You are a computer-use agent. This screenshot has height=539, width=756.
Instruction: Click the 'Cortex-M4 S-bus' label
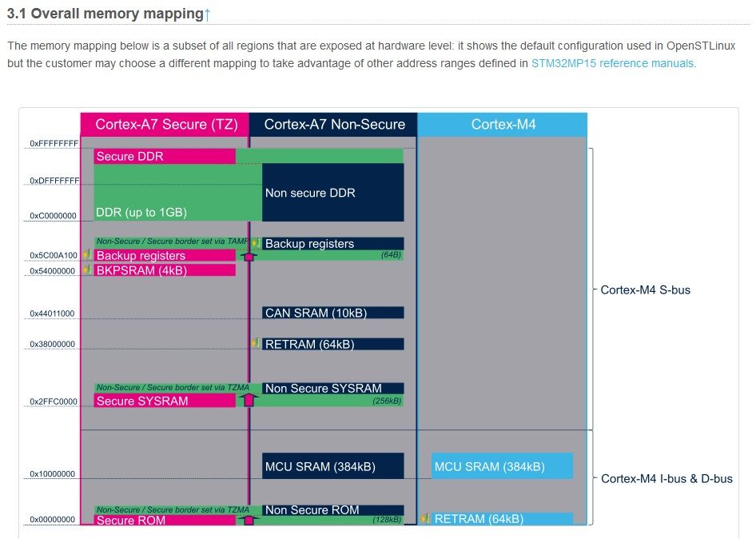(645, 290)
